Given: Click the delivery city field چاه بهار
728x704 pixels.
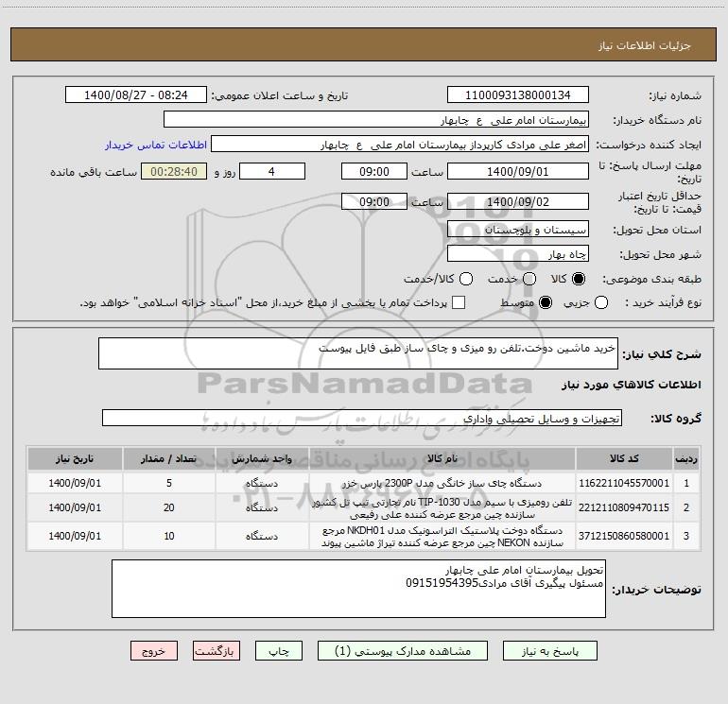Looking at the screenshot, I should pos(518,254).
